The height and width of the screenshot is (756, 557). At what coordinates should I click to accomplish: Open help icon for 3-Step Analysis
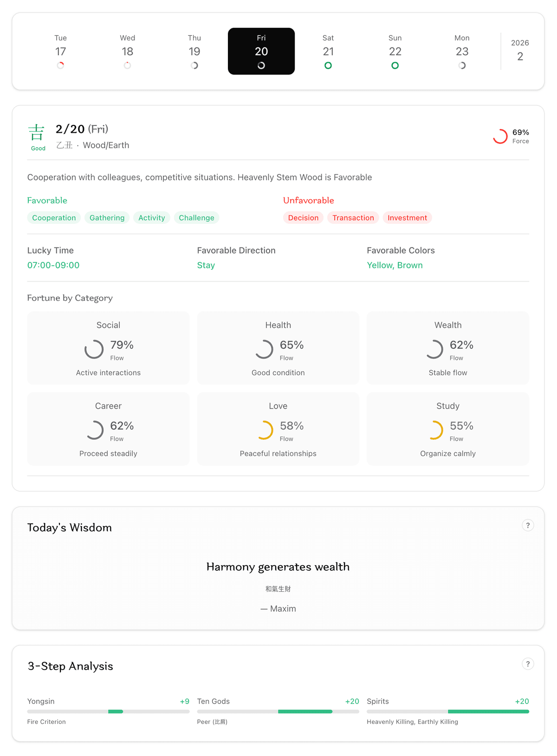(528, 664)
